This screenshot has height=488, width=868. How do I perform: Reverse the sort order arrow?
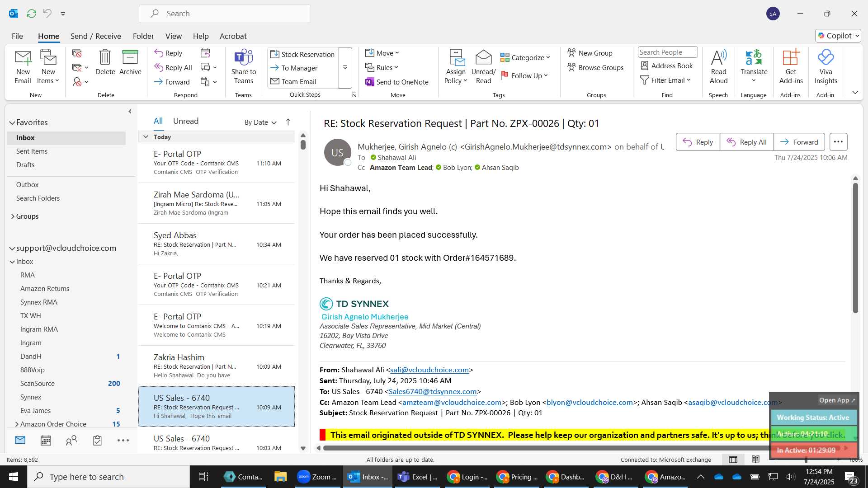(288, 122)
